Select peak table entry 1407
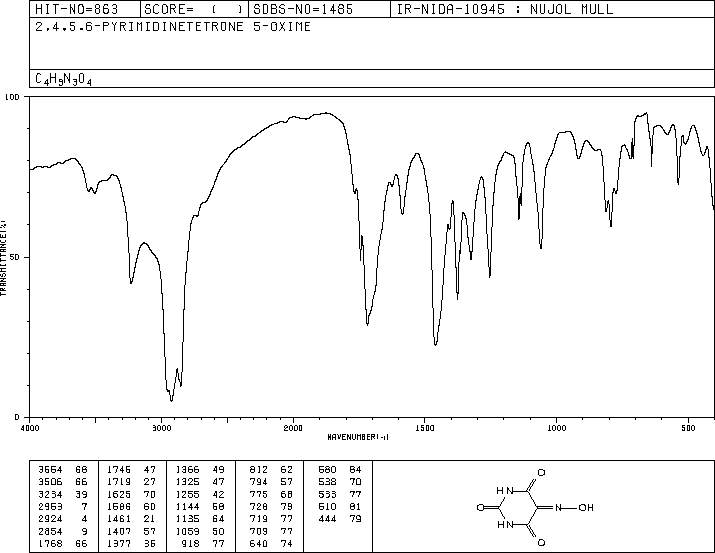The height and width of the screenshot is (553, 715). [x=131, y=532]
